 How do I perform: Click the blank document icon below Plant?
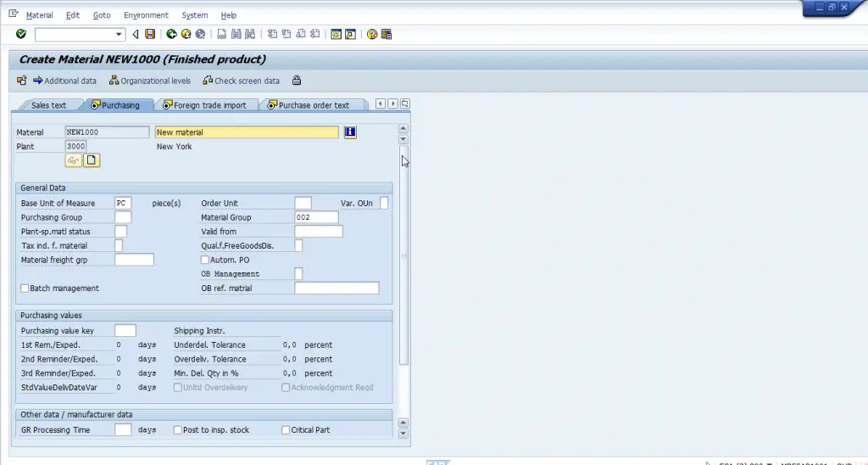91,160
